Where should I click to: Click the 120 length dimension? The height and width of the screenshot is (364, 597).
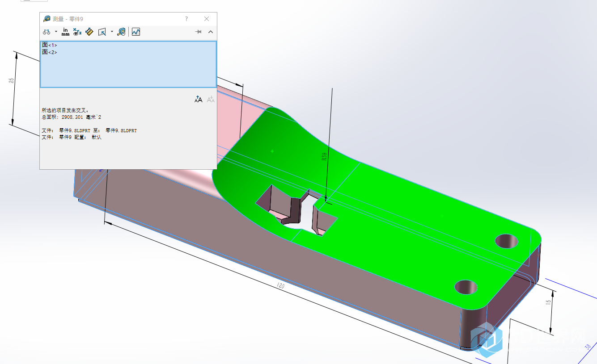(x=280, y=285)
